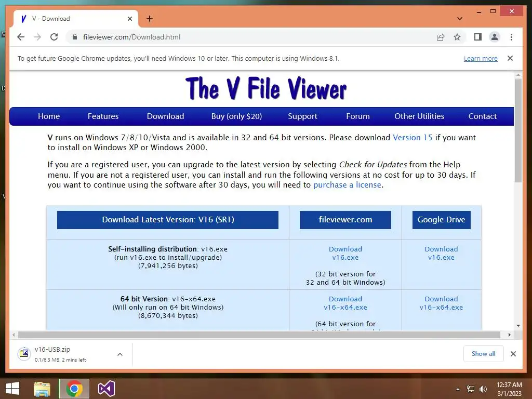The image size is (532, 399).
Task: Open the side panel icon
Action: pyautogui.click(x=478, y=37)
